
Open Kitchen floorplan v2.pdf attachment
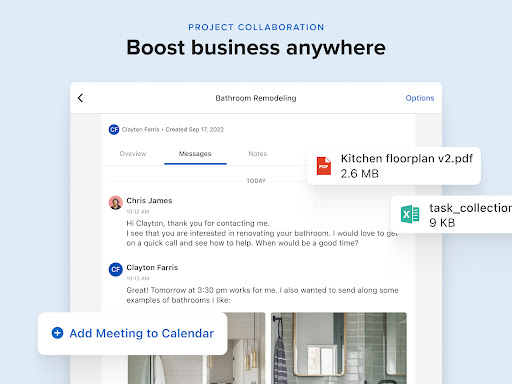tap(394, 166)
